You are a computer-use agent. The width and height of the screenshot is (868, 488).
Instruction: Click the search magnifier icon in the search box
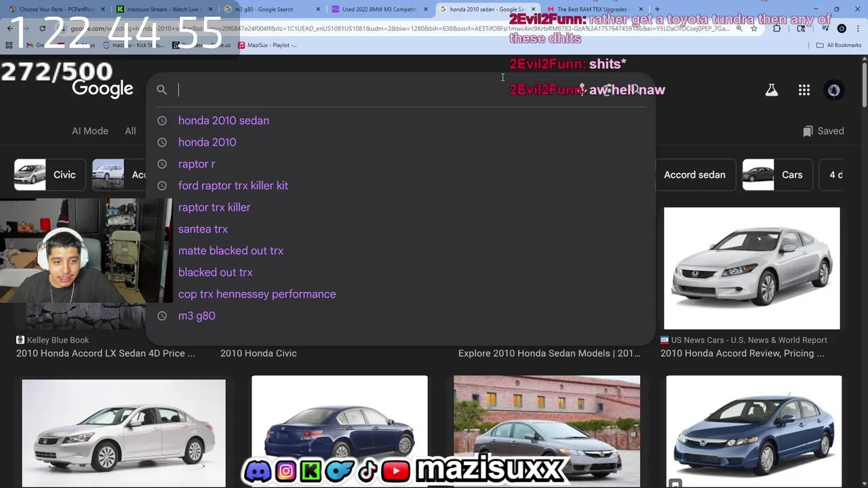[x=161, y=89]
